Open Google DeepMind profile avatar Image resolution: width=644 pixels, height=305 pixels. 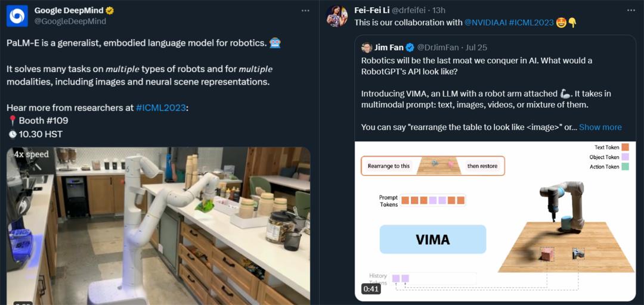click(x=17, y=15)
